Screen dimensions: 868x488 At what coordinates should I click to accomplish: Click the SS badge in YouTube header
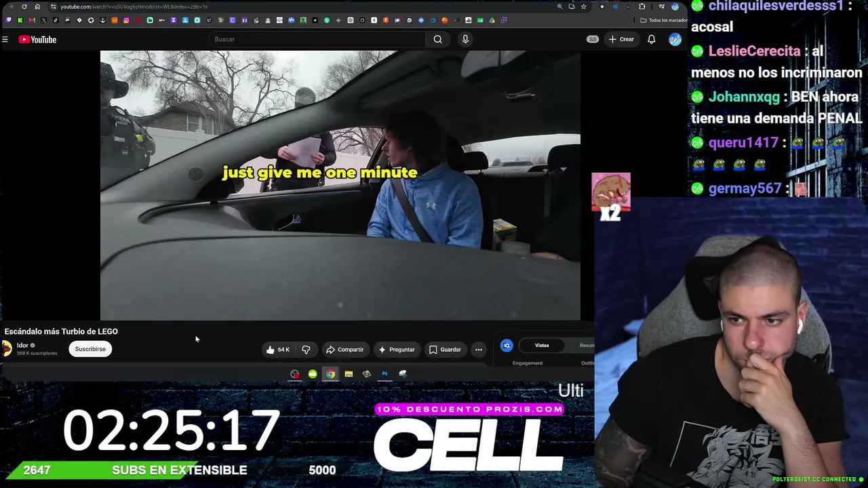(593, 39)
